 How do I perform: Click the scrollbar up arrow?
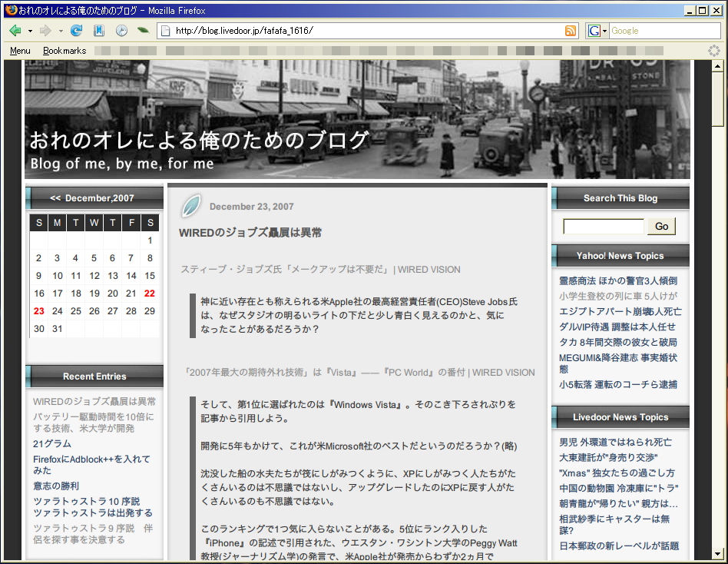[717, 66]
